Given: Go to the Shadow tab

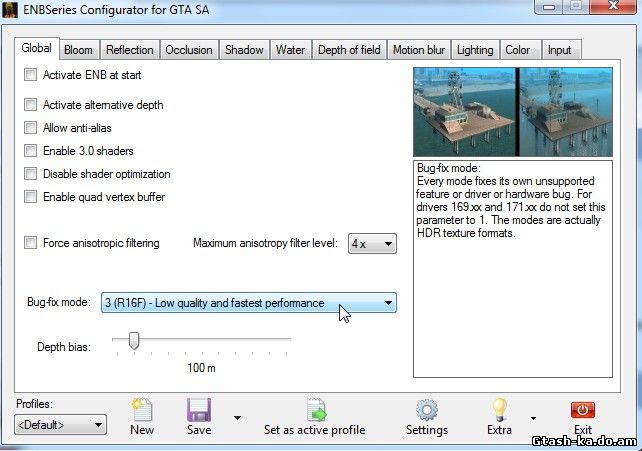Looking at the screenshot, I should click(x=244, y=50).
